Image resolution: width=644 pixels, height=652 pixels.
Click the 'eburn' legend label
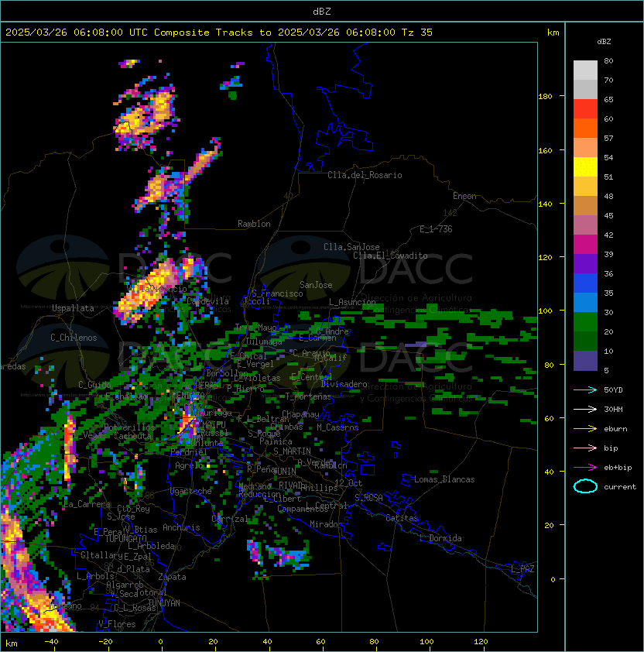615,429
